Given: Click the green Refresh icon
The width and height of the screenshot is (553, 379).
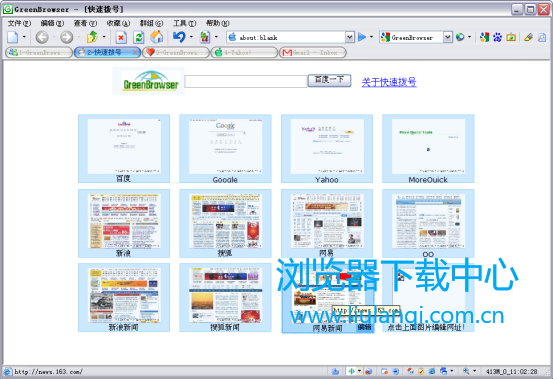Looking at the screenshot, I should (139, 37).
